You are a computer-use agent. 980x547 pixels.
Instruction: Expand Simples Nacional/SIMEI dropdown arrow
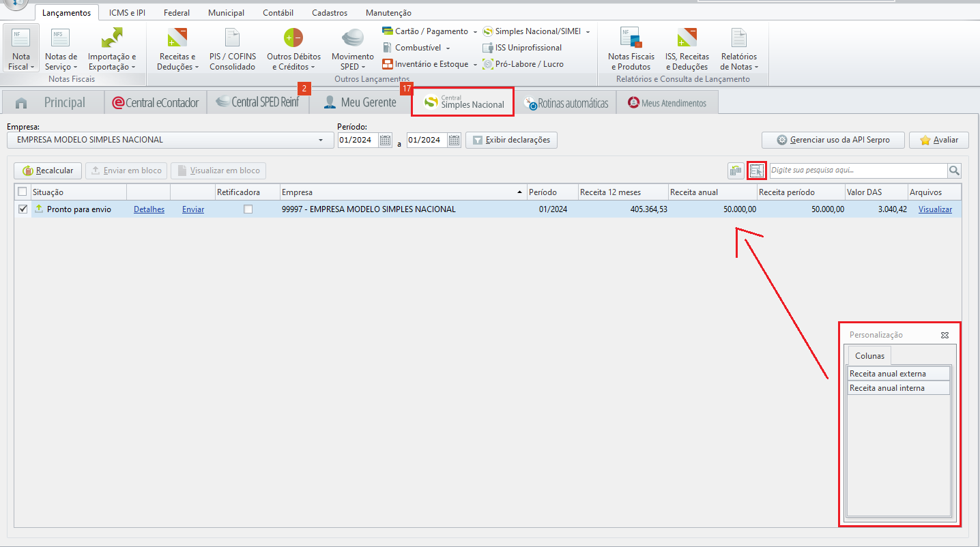pyautogui.click(x=588, y=32)
